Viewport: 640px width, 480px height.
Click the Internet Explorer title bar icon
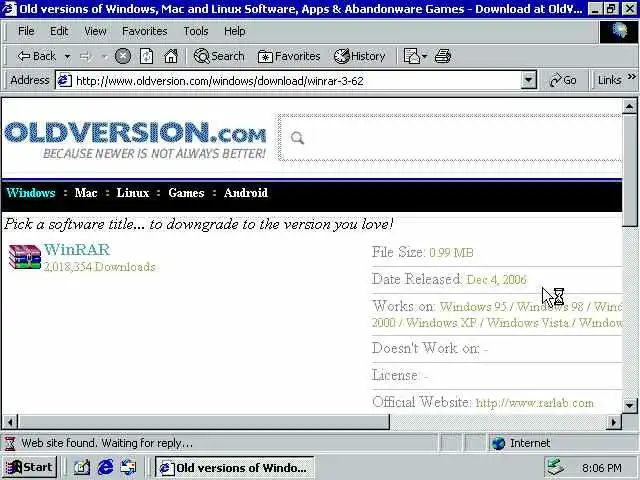point(10,9)
